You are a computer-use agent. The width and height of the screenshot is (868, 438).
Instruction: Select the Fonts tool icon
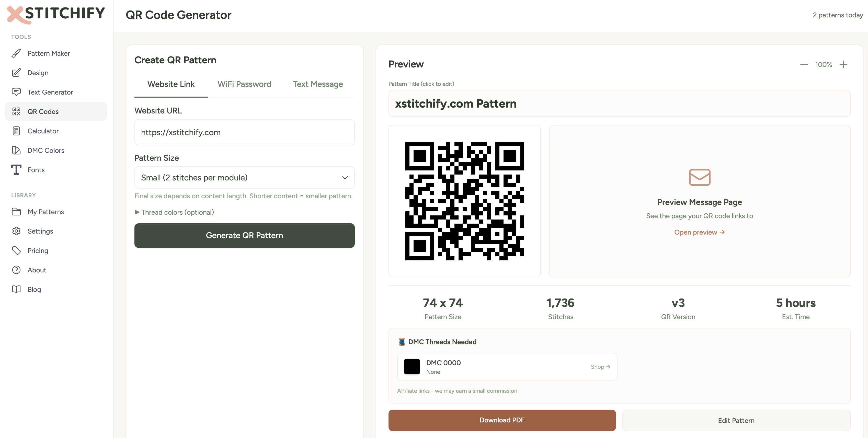(16, 170)
